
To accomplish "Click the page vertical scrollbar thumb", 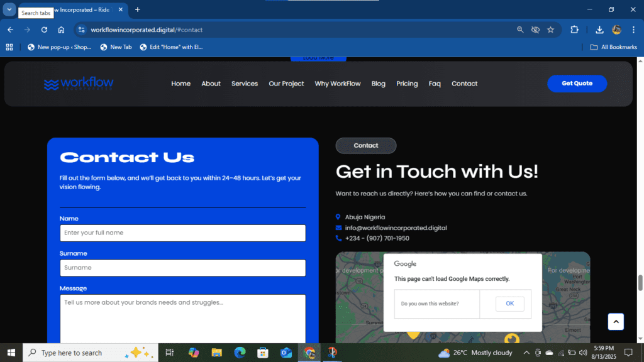I will (x=640, y=282).
